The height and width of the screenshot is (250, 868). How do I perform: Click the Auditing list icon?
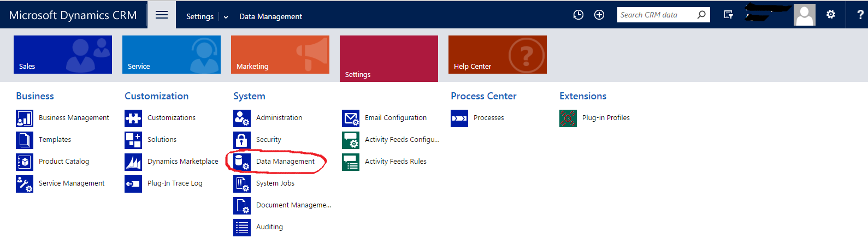tap(242, 227)
